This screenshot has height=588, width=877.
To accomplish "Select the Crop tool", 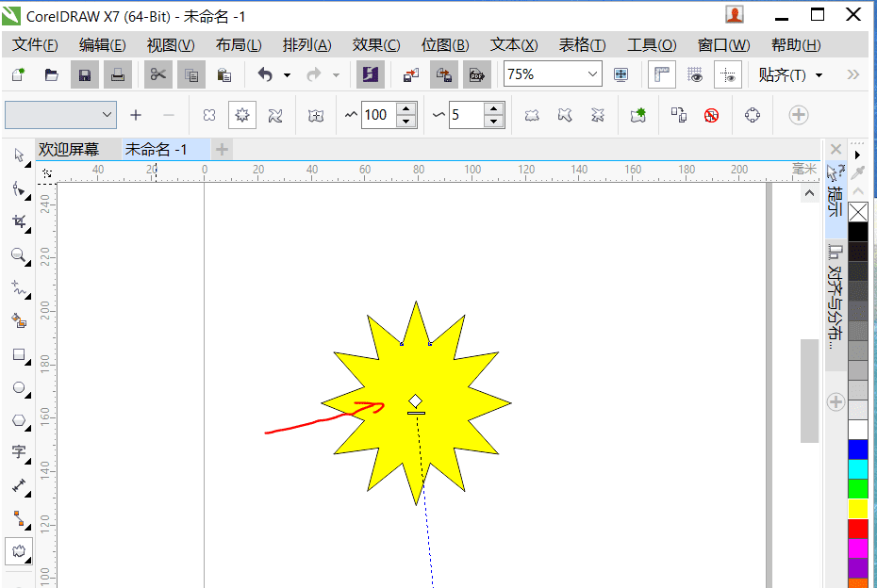I will tap(19, 221).
